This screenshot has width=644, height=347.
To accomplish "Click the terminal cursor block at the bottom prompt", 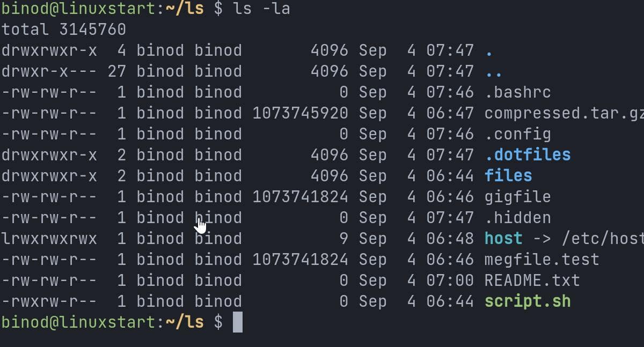I will [x=237, y=323].
